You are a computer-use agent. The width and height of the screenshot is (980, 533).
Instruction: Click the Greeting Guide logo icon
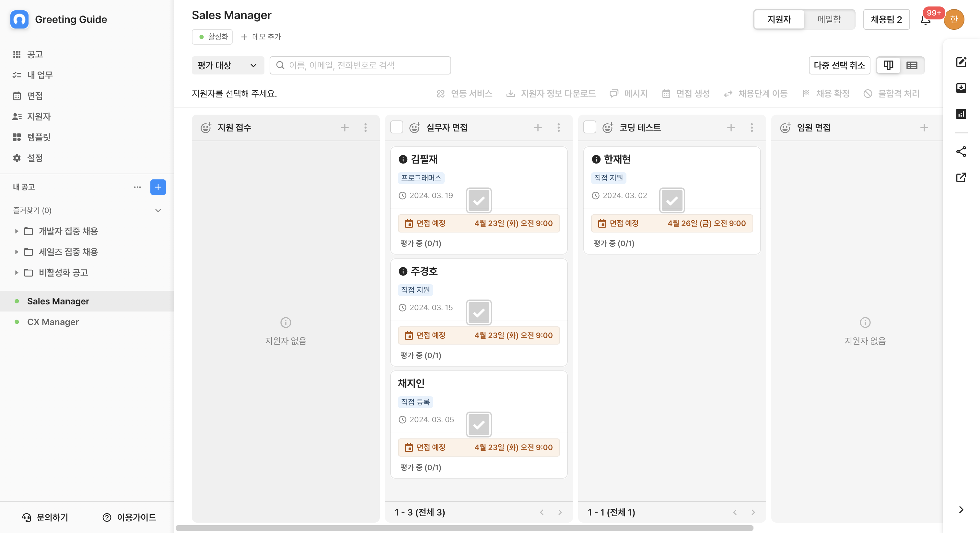[x=19, y=19]
